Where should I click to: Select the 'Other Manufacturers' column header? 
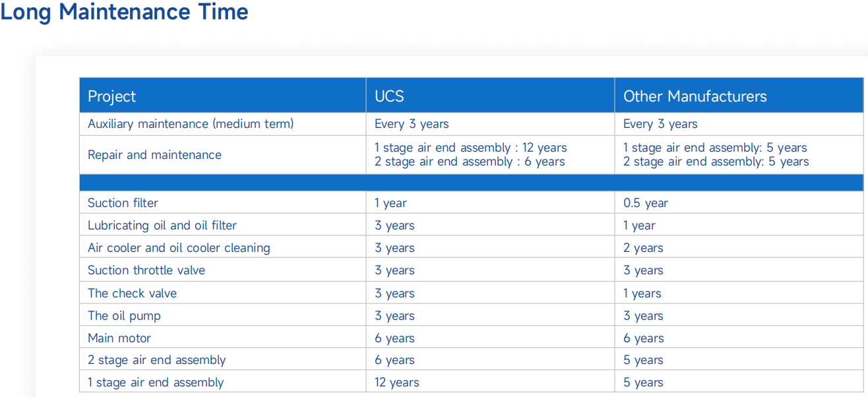[695, 96]
